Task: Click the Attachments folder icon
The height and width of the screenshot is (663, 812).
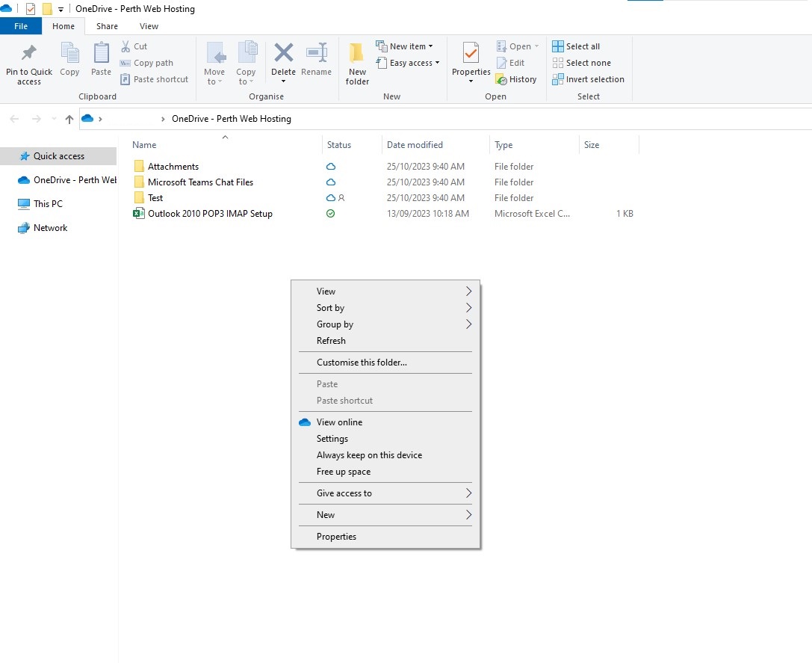Action: click(x=139, y=166)
